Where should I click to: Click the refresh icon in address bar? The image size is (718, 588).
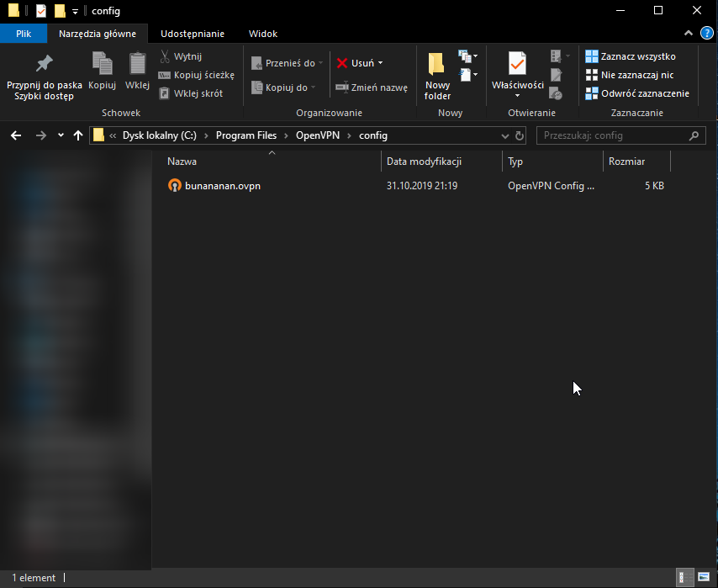[x=520, y=135]
